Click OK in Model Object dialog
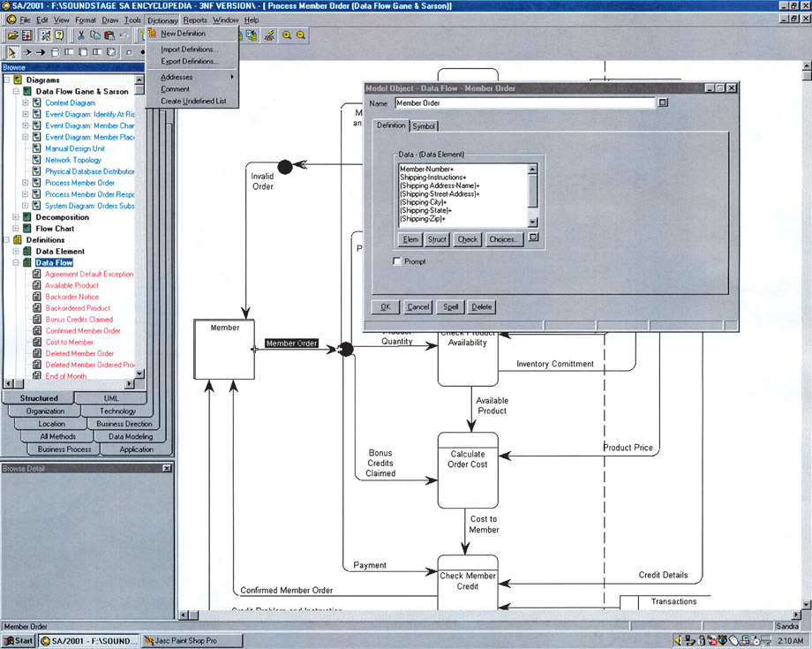Screen dimensions: 812x649 point(386,306)
